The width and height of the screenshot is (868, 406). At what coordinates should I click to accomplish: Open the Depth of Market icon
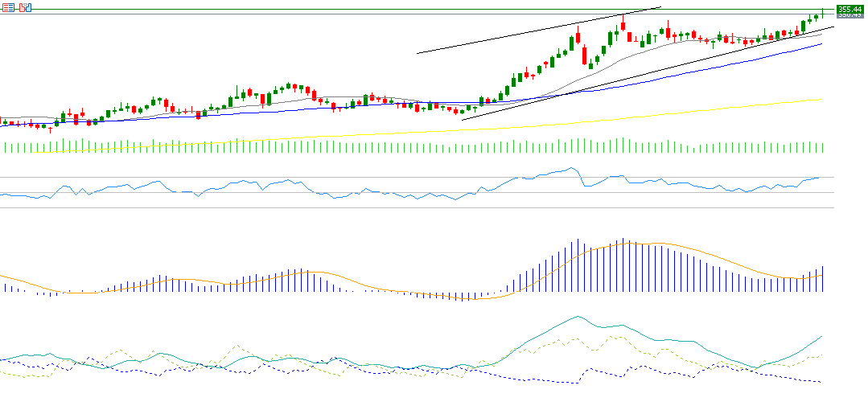coord(7,7)
